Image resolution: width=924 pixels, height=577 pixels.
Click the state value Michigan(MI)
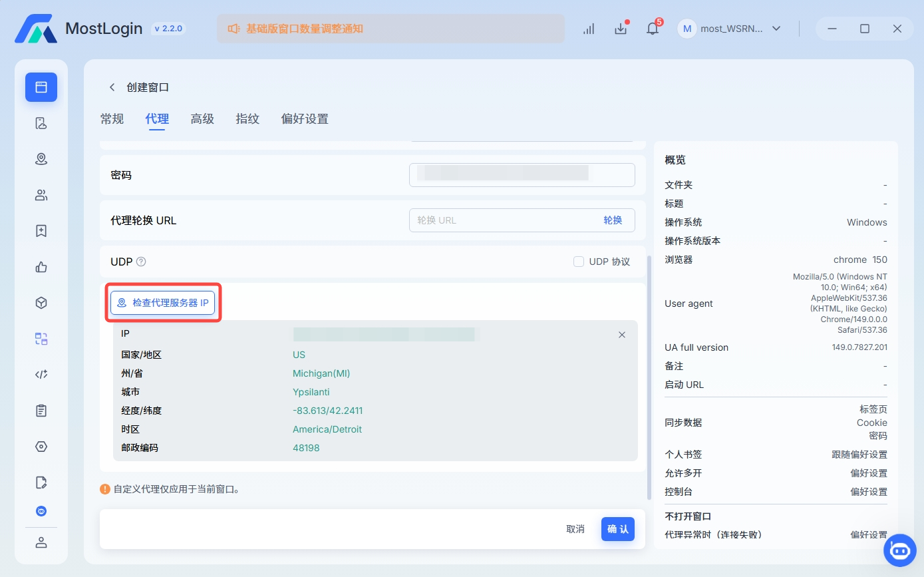click(x=321, y=373)
